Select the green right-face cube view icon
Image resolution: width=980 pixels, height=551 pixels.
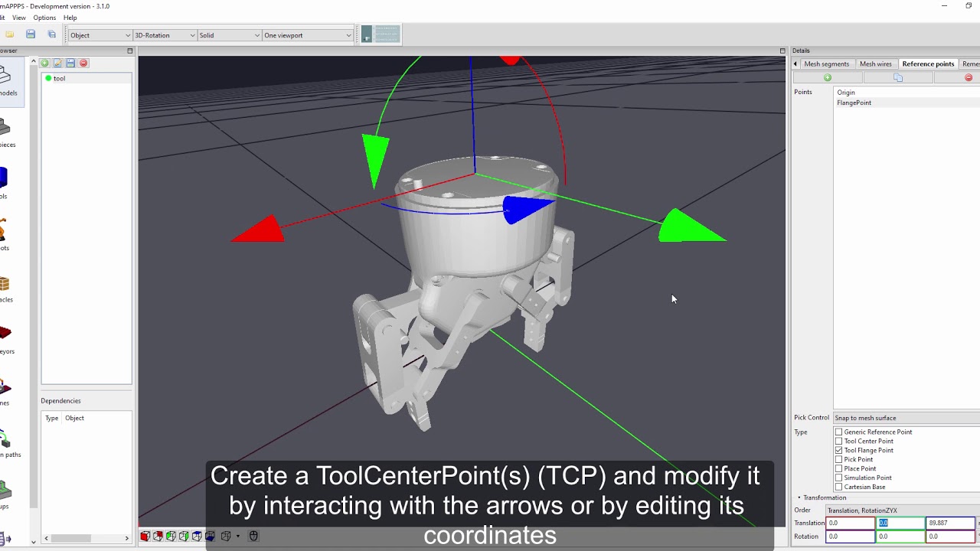click(184, 536)
